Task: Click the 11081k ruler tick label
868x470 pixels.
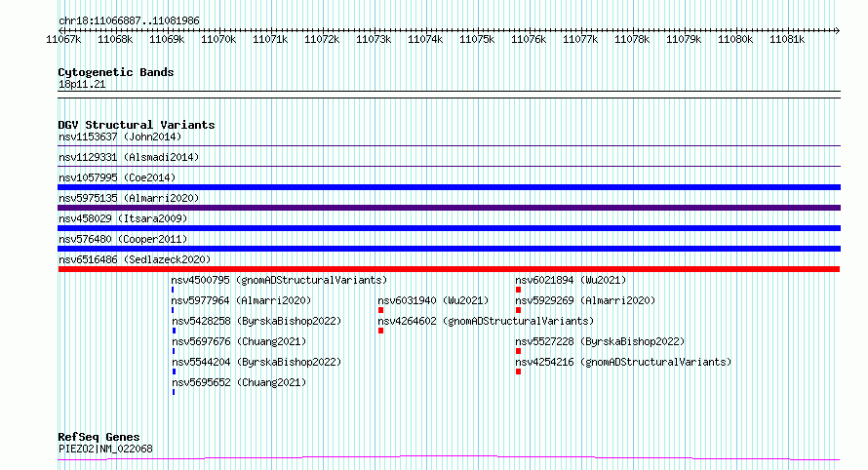Action: [787, 39]
